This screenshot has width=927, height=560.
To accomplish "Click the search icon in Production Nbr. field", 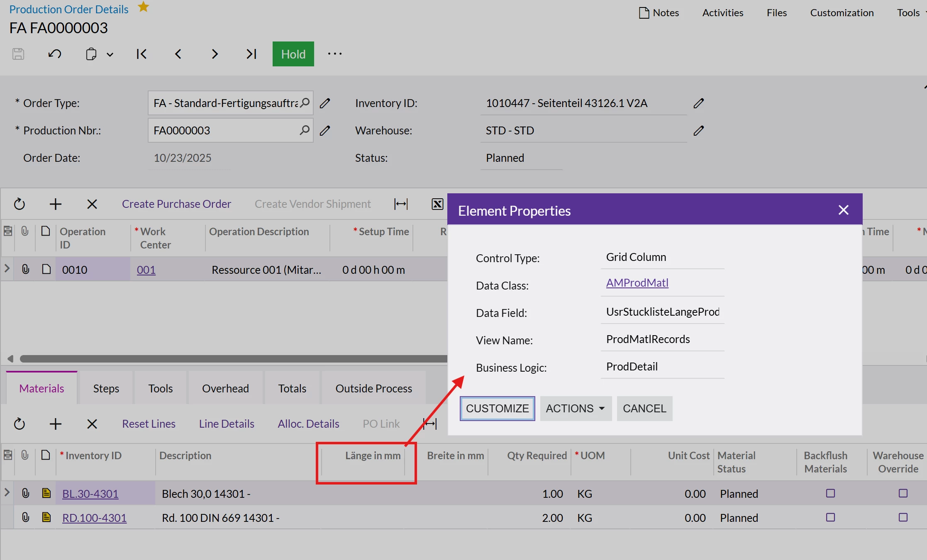I will 305,130.
